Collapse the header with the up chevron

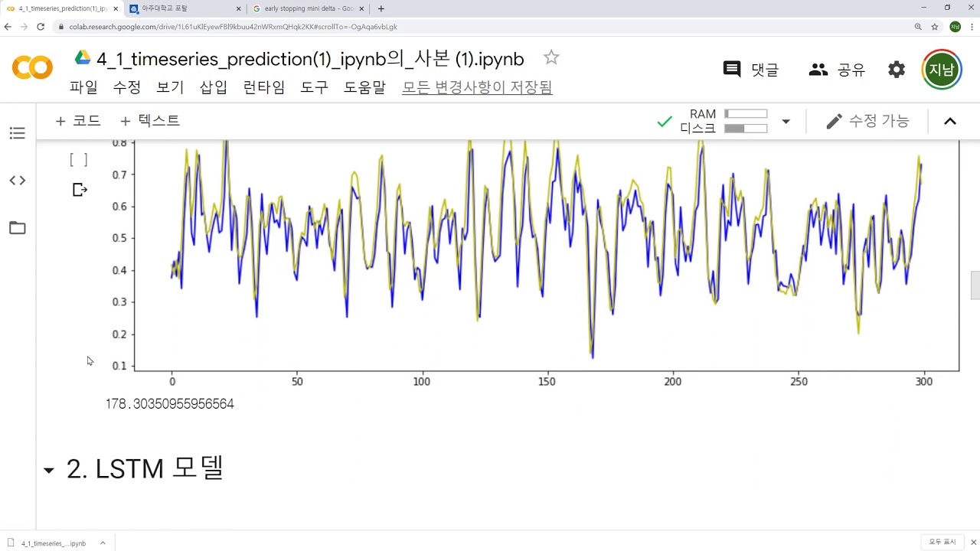(950, 121)
